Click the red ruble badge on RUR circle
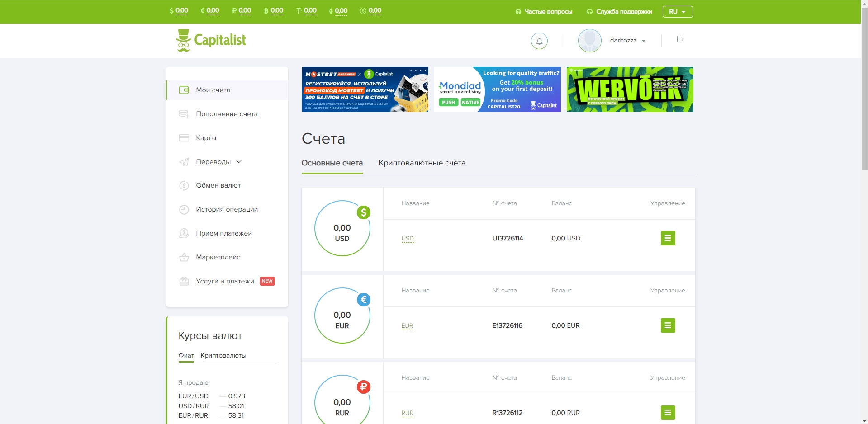Image resolution: width=868 pixels, height=424 pixels. pyautogui.click(x=364, y=387)
